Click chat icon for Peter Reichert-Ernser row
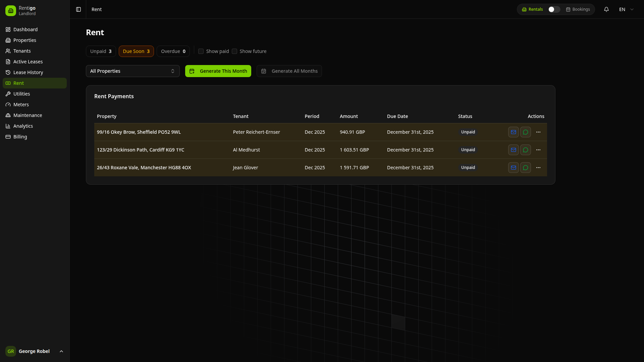This screenshot has width=644, height=362. coord(525,132)
